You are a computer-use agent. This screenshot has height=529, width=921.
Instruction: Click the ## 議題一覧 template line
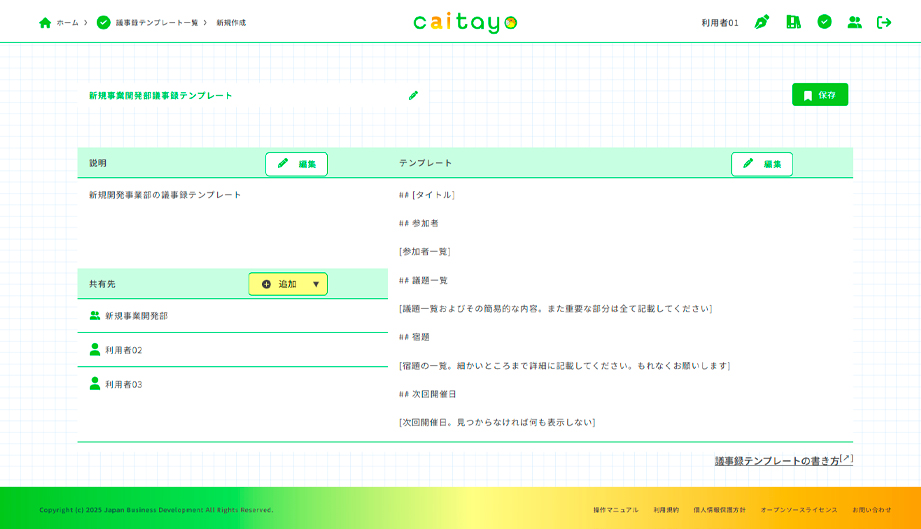pyautogui.click(x=423, y=281)
